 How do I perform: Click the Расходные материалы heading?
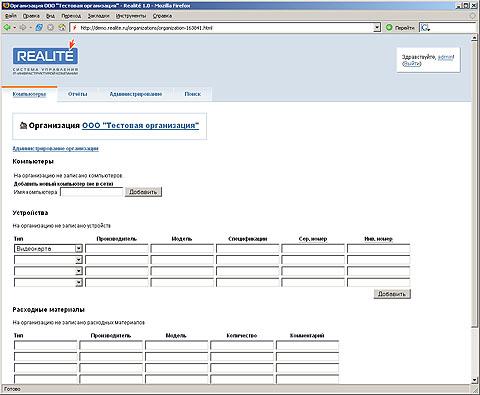(48, 310)
